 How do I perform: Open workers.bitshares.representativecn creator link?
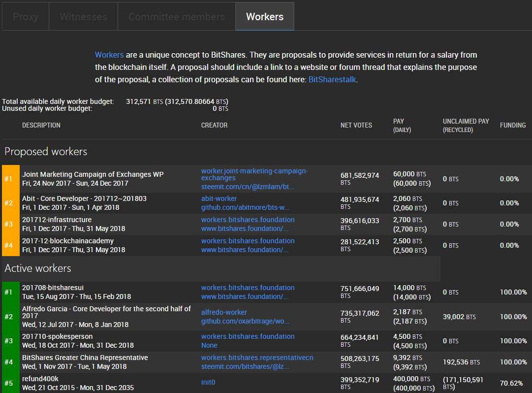257,358
